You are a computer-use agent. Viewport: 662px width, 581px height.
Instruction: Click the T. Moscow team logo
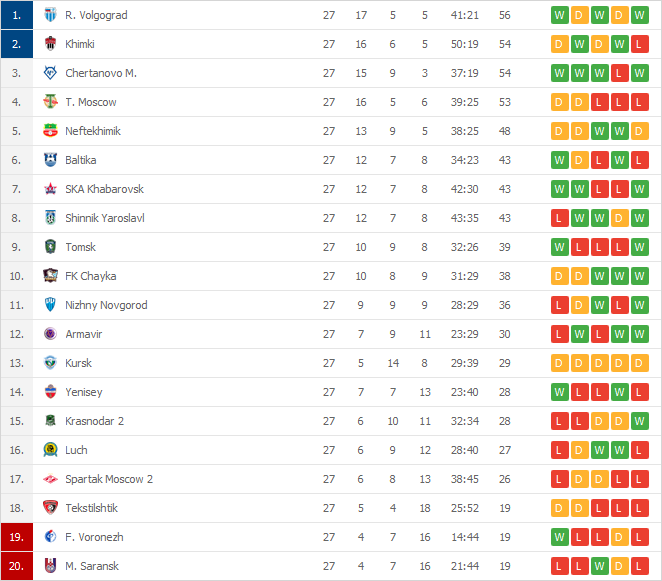50,102
